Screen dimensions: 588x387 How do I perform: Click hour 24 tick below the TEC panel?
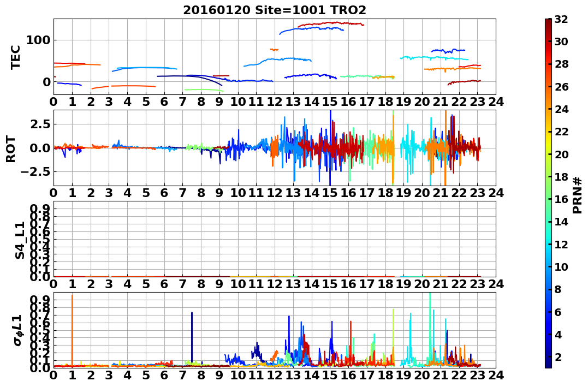[x=496, y=102]
